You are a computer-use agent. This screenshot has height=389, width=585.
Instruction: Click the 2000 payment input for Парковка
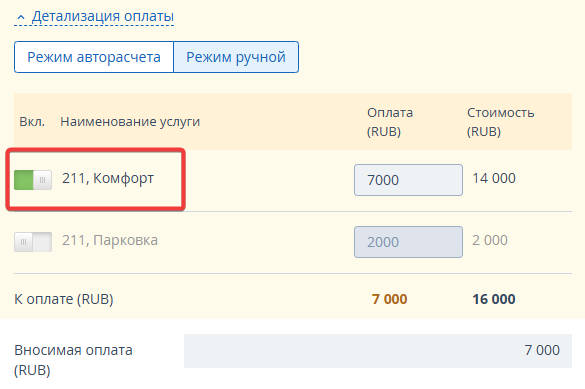(x=408, y=242)
